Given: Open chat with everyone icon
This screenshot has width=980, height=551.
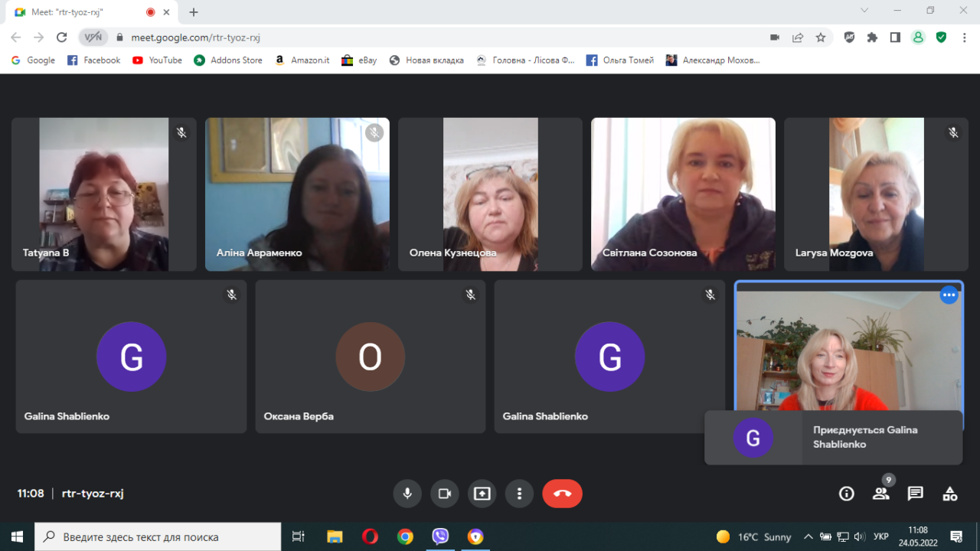Looking at the screenshot, I should point(916,494).
